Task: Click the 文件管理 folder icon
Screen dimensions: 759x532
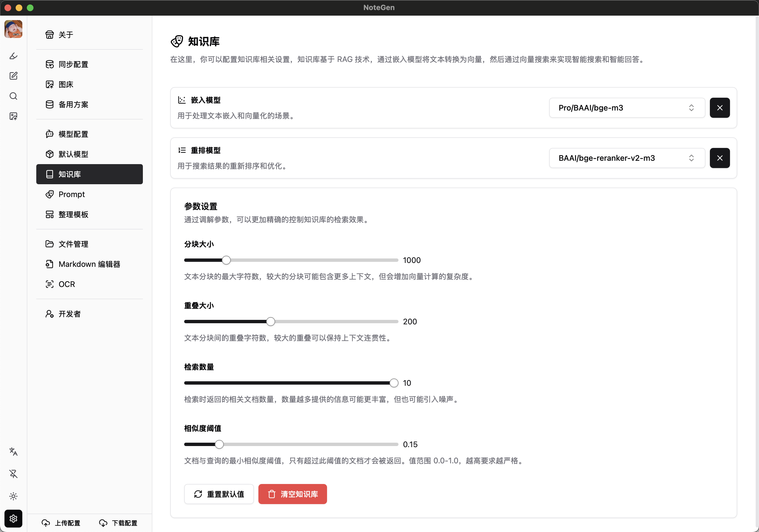Action: tap(50, 244)
